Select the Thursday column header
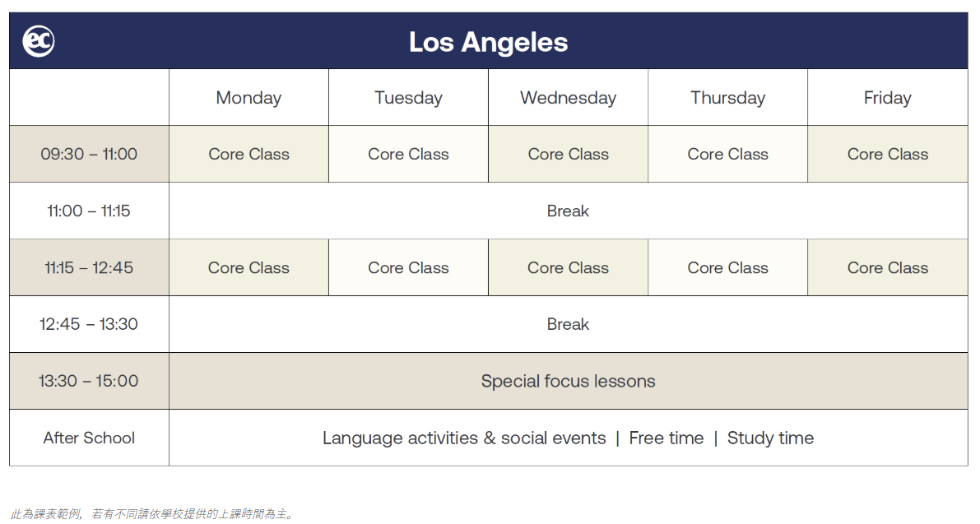The width and height of the screenshot is (980, 524). [727, 97]
